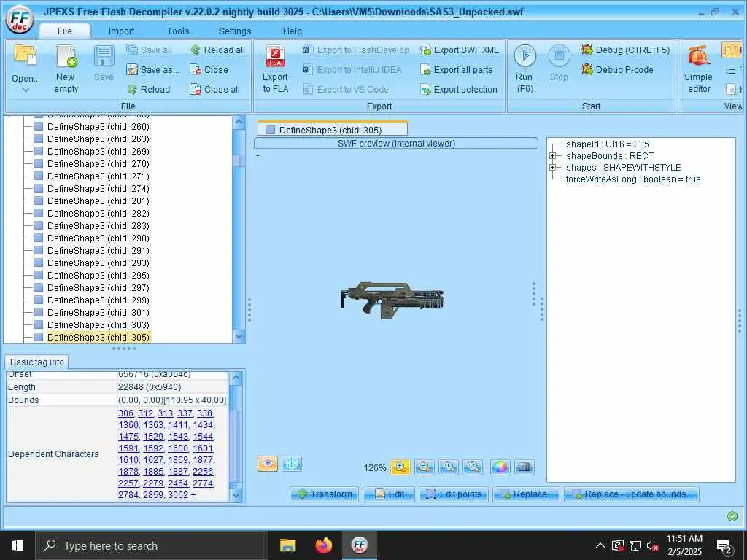Expand the shapeBounds : RECT node
Viewport: 747px width, 560px height.
[x=553, y=156]
